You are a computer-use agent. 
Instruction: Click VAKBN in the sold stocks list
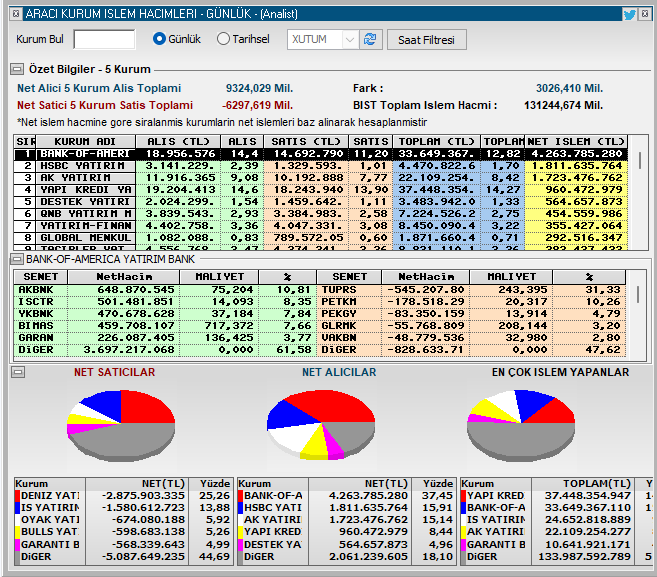pos(339,338)
